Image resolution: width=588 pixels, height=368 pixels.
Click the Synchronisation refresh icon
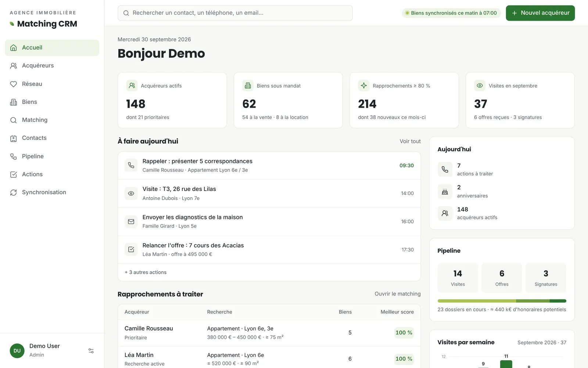click(14, 192)
